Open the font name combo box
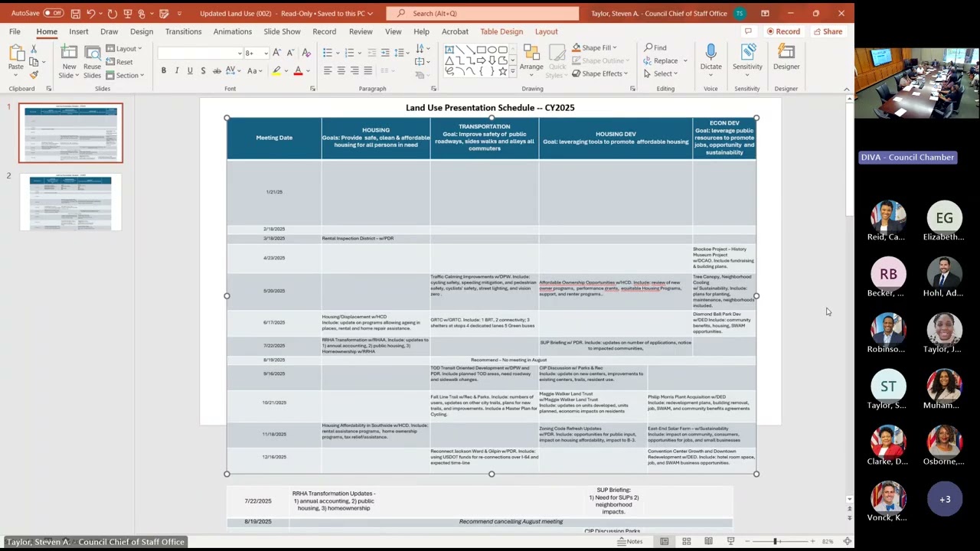The image size is (980, 551). 201,53
